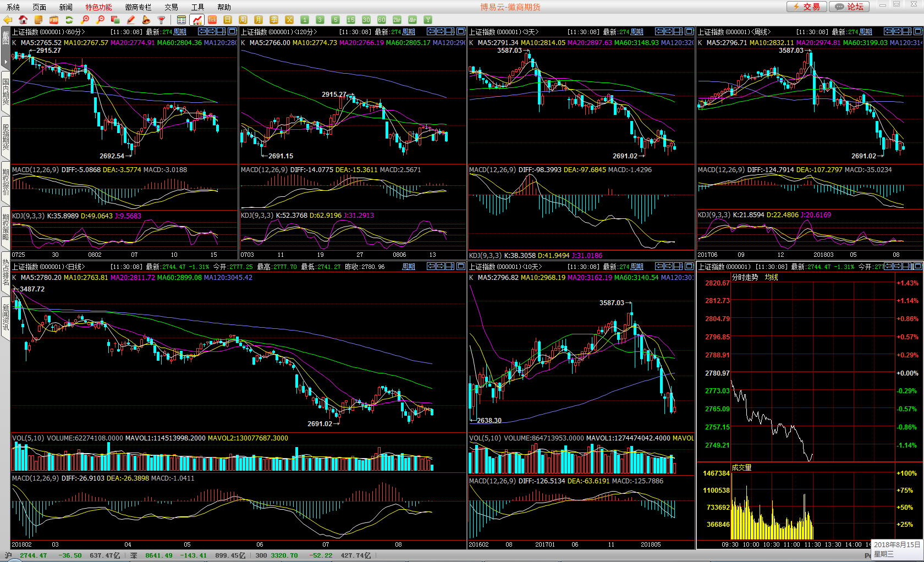Select the 4hr period button

click(413, 20)
